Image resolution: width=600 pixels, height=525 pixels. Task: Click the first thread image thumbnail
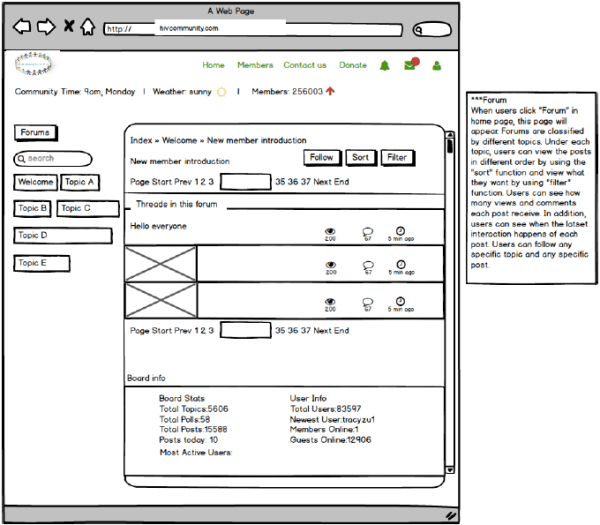160,264
